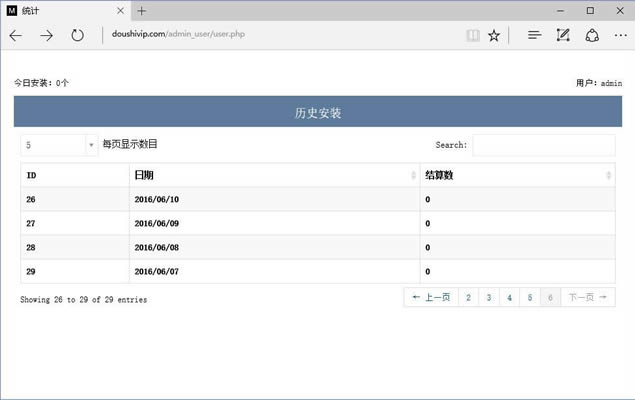This screenshot has height=400, width=635.
Task: Sort table by 结算数 column
Action: click(x=516, y=175)
